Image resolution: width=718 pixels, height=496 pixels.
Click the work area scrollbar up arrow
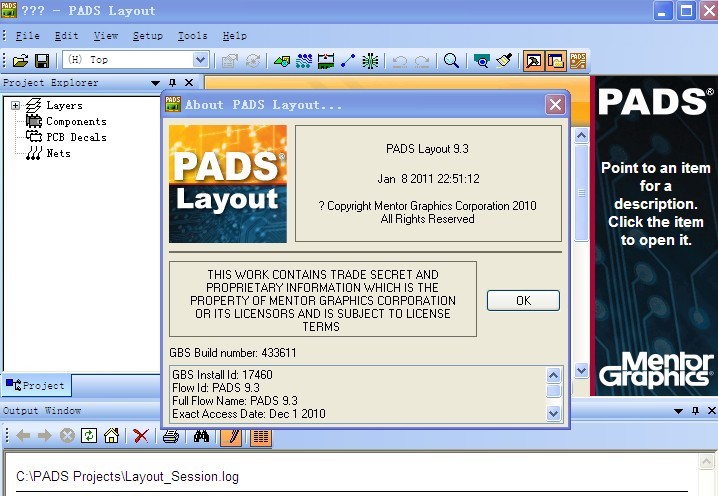582,135
